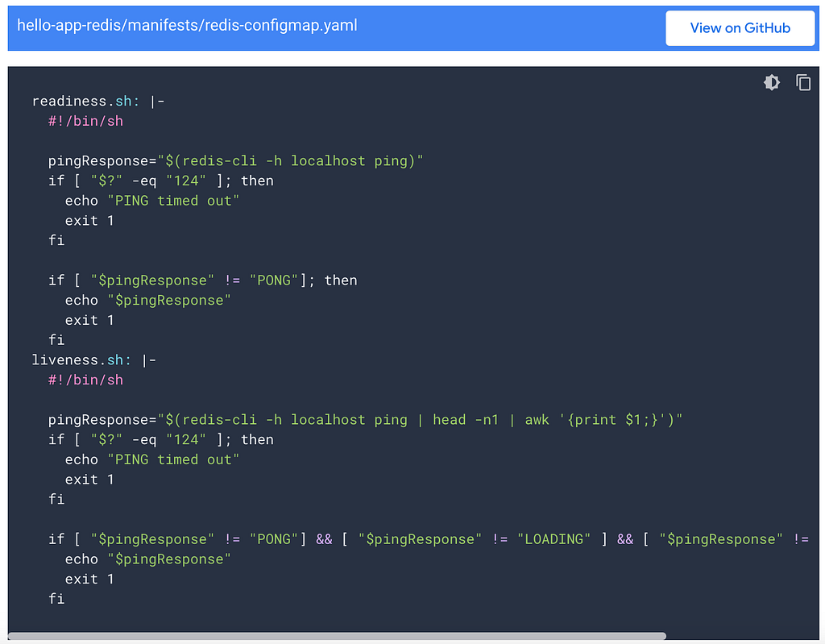This screenshot has width=825, height=644.
Task: Click pingResponse line without head pipe
Action: click(236, 161)
